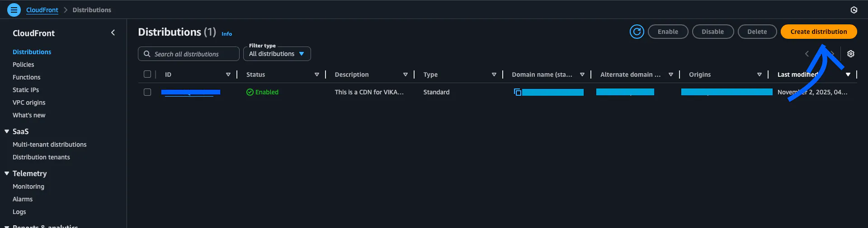Click the Description column header

[352, 74]
